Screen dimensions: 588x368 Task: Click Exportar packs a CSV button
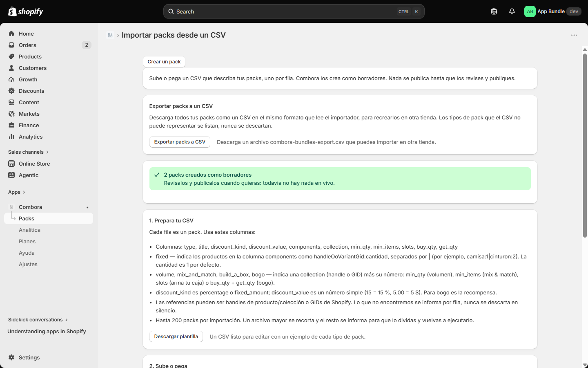coord(180,142)
